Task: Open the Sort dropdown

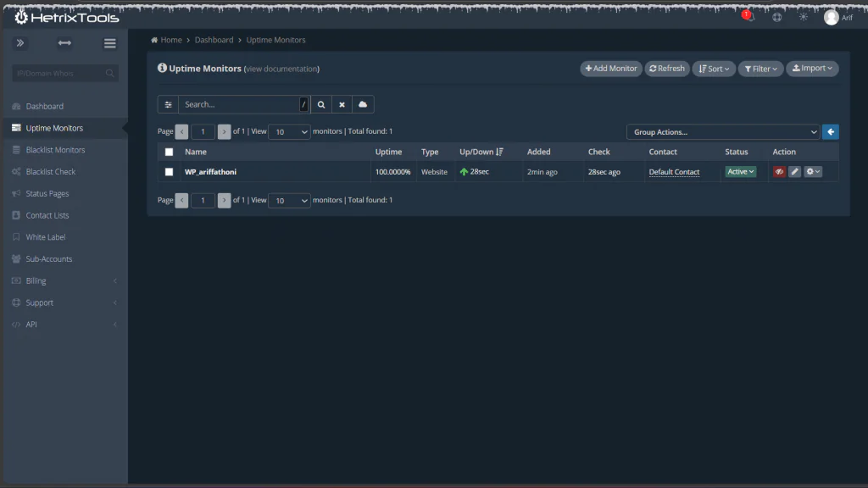Action: 714,69
